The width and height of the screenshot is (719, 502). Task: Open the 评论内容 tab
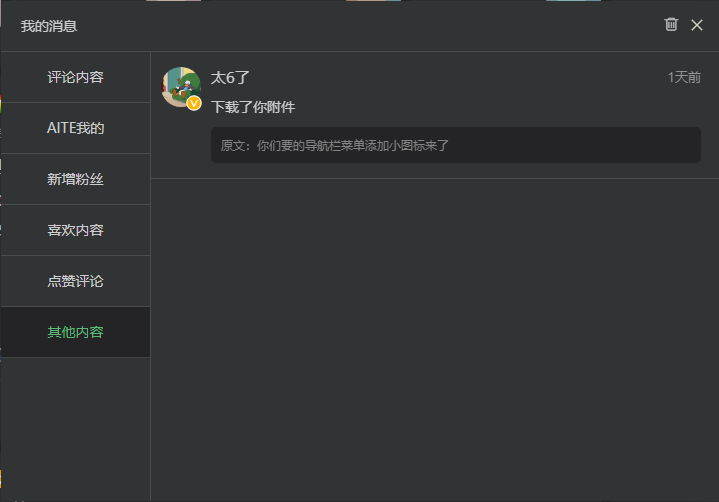76,77
